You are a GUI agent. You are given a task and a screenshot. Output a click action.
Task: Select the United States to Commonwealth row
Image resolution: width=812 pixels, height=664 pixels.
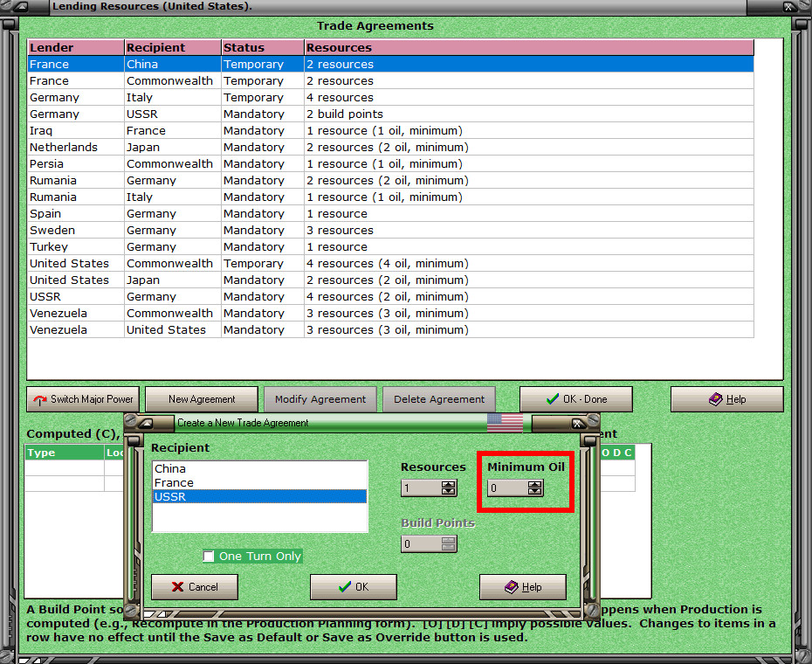click(x=390, y=263)
